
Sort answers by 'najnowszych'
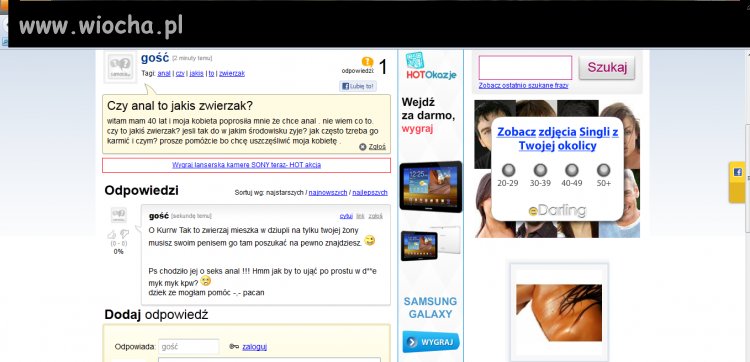pos(328,193)
